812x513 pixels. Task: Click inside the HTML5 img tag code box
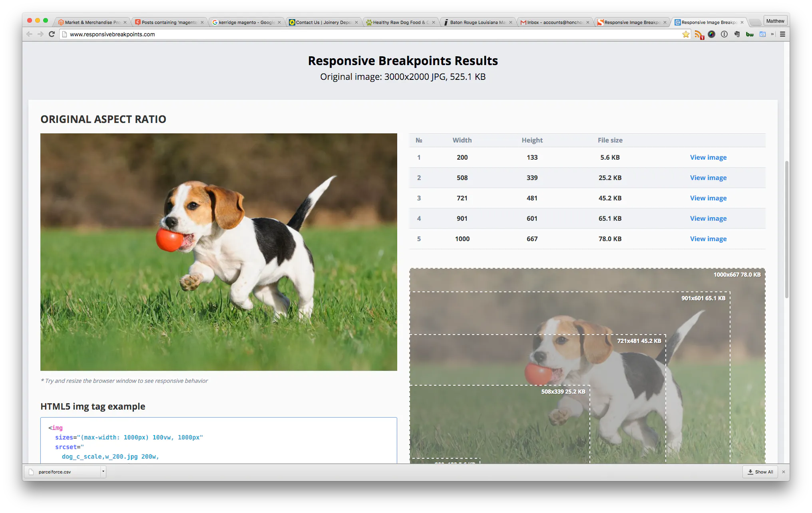point(219,441)
